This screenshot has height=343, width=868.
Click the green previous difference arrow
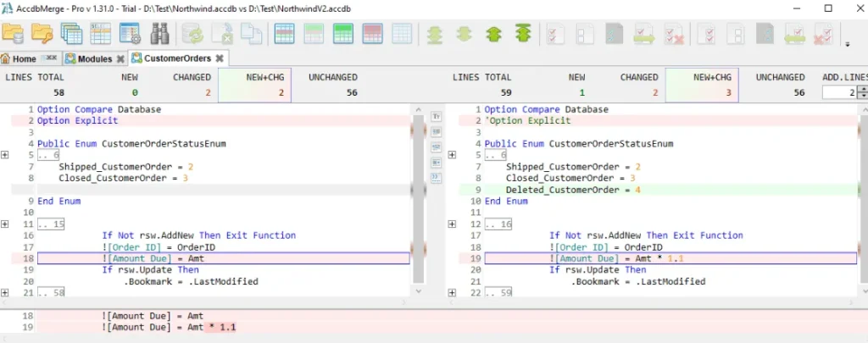point(494,35)
